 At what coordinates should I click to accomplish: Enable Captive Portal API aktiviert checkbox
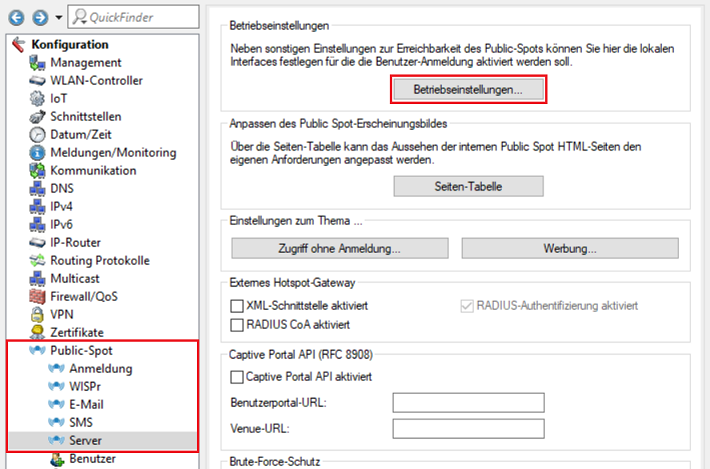click(237, 377)
